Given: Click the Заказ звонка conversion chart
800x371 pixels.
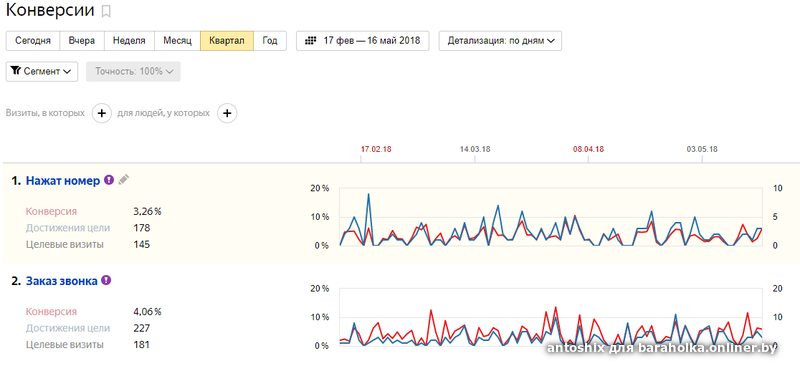Looking at the screenshot, I should pyautogui.click(x=551, y=317).
